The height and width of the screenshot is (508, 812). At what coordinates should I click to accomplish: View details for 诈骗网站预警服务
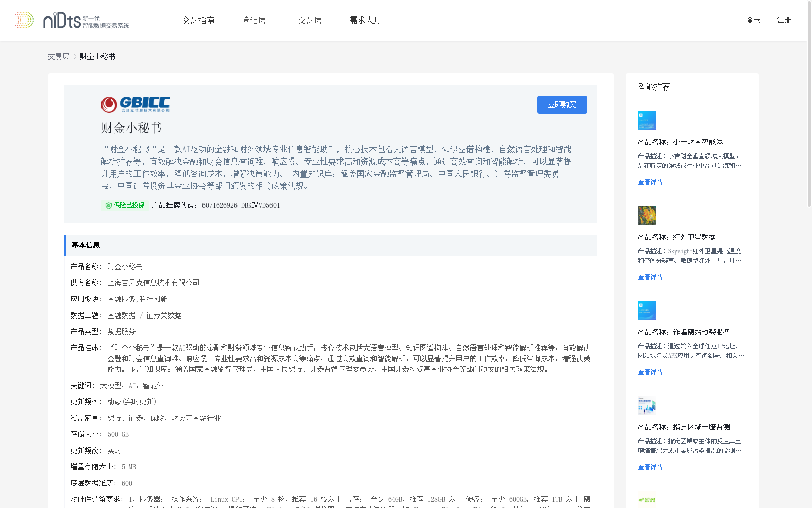(x=650, y=372)
